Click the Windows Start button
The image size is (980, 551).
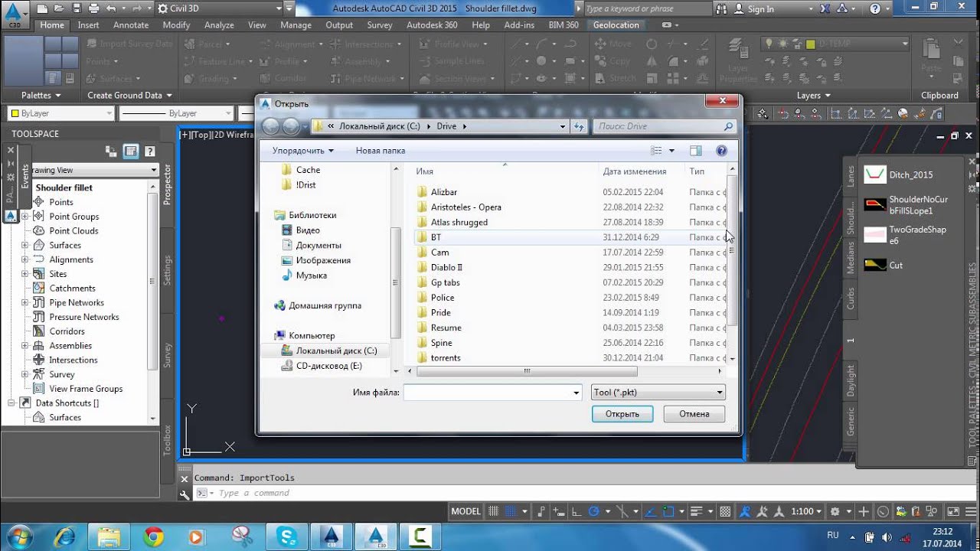tap(18, 536)
